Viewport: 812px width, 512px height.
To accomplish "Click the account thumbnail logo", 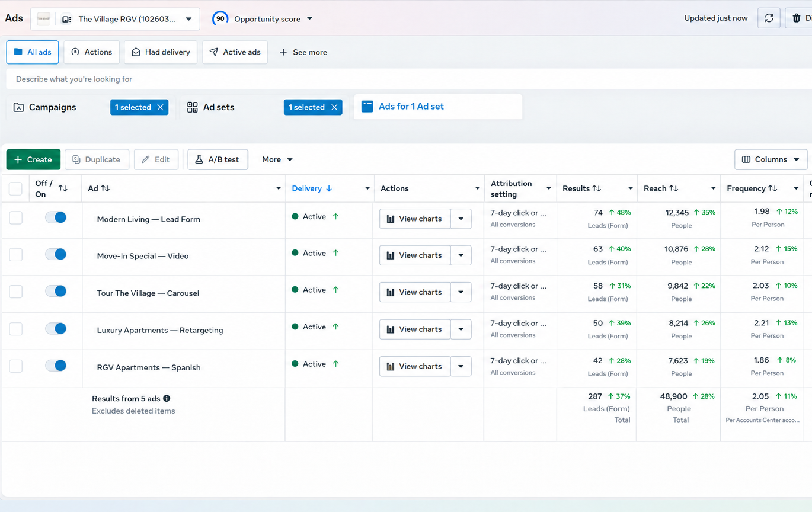I will (44, 19).
